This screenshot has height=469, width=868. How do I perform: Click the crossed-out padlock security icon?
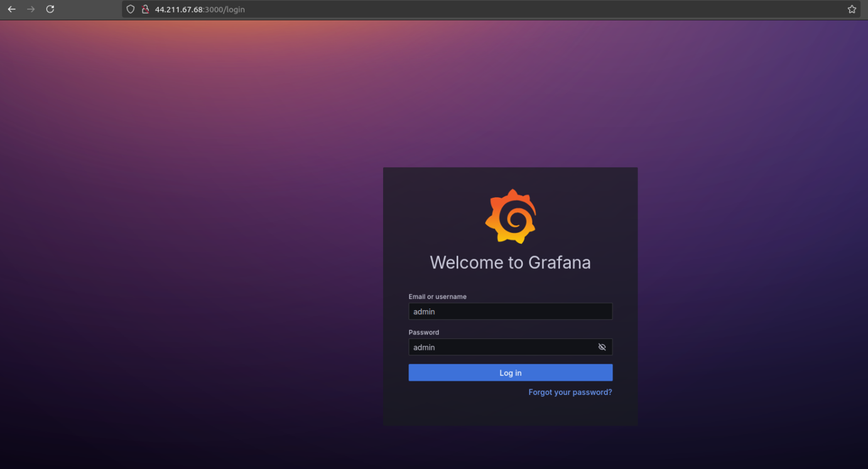[x=145, y=9]
